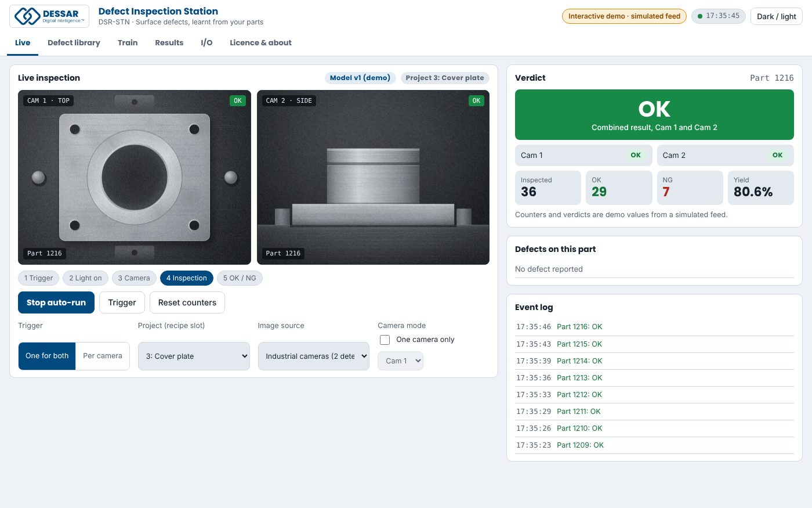Toggle Dark / light theme

coord(776,16)
